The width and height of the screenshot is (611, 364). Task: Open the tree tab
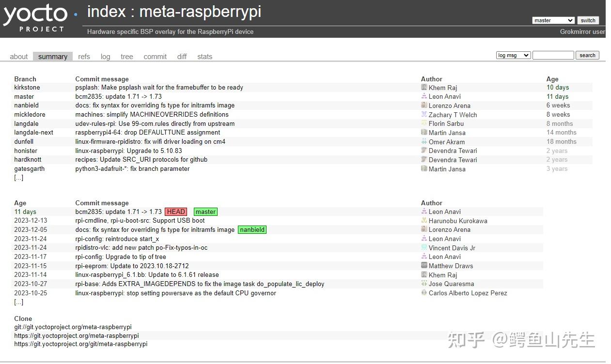tap(126, 57)
